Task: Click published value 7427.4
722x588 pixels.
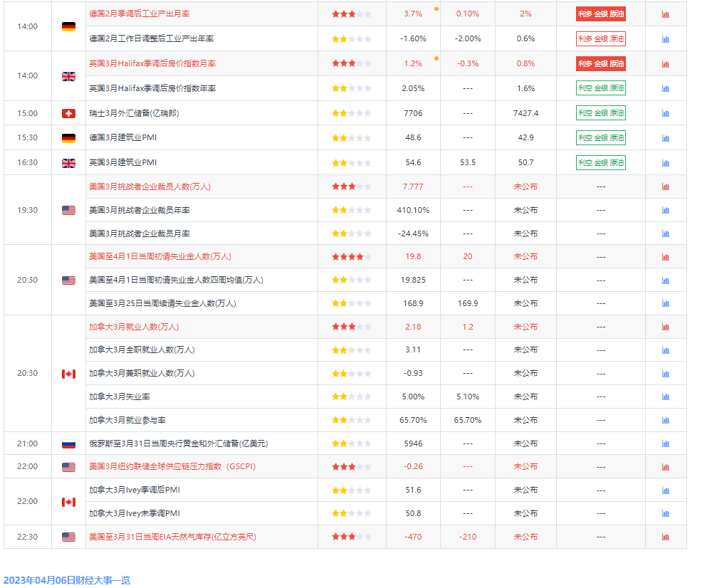Action: pos(526,113)
